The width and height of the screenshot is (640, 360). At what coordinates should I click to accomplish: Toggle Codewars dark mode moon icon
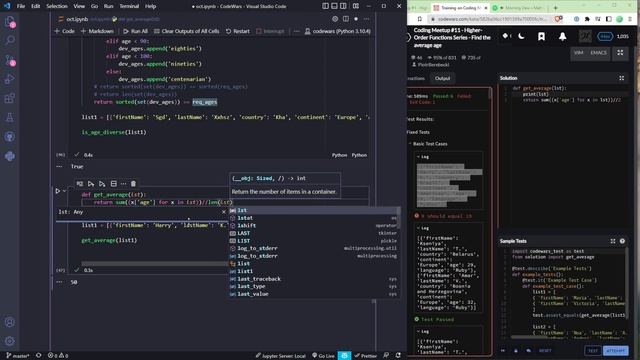(x=521, y=36)
